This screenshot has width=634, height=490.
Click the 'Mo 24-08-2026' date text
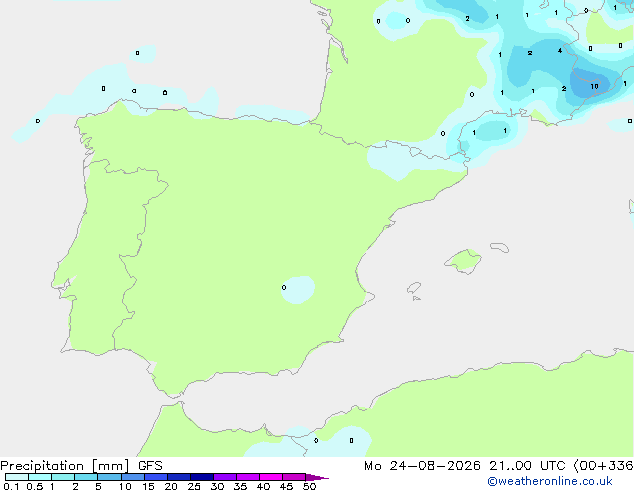click(422, 466)
